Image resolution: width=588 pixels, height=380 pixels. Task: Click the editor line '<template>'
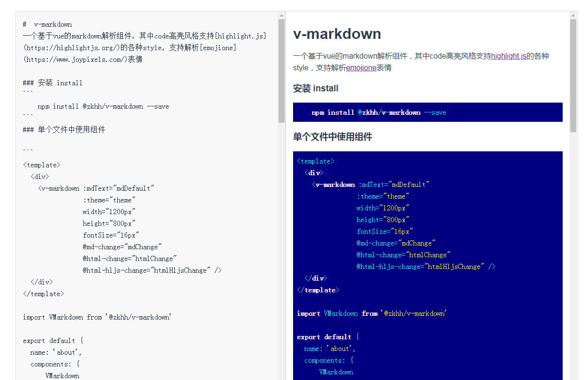(42, 165)
